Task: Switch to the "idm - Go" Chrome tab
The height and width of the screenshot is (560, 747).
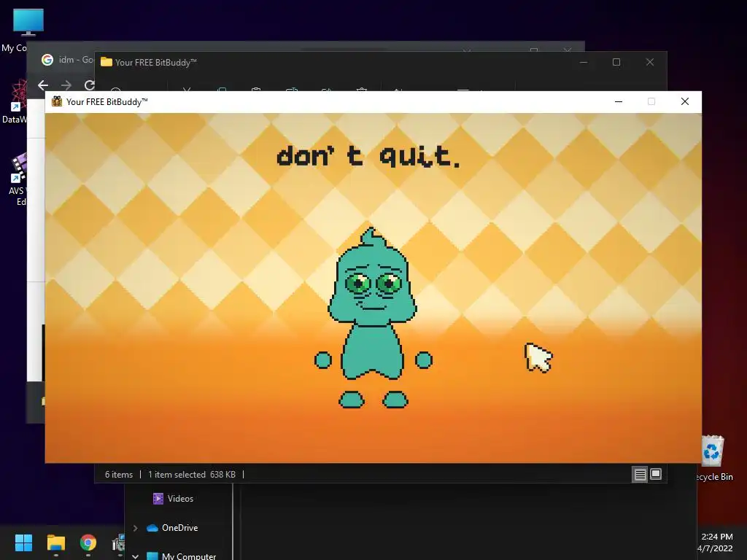Action: (66, 60)
